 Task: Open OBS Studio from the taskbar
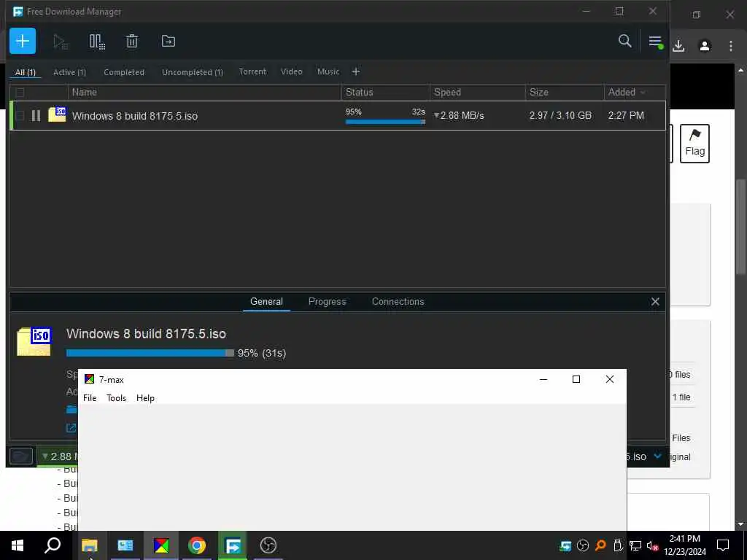(268, 545)
